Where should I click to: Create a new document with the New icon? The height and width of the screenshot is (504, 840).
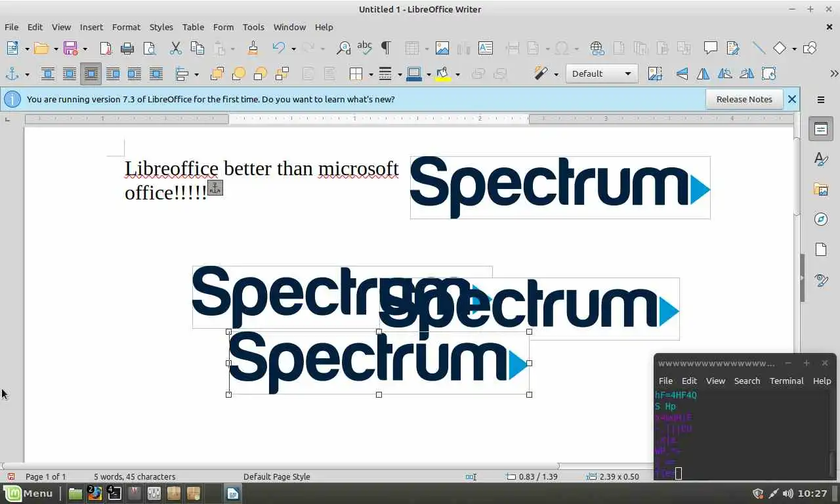12,48
